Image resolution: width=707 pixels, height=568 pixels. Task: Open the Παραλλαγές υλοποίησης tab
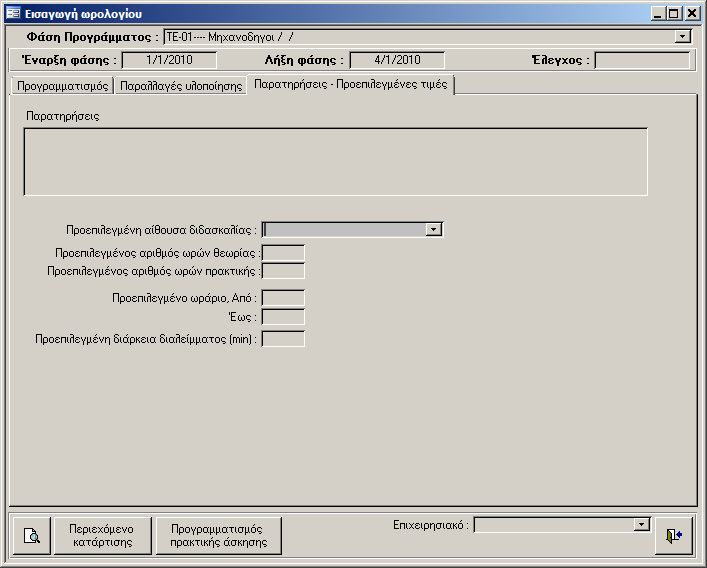(x=181, y=86)
